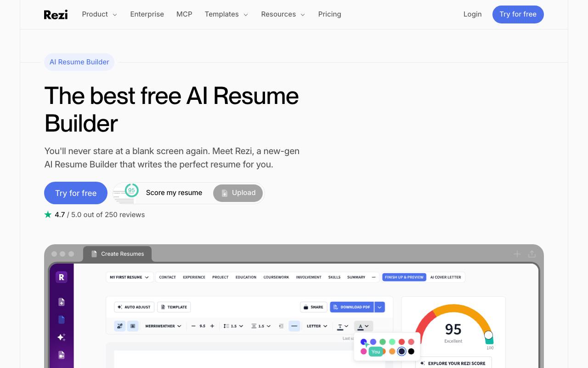Image resolution: width=588 pixels, height=368 pixels.
Task: Click the font size plus icon
Action: [x=212, y=326]
